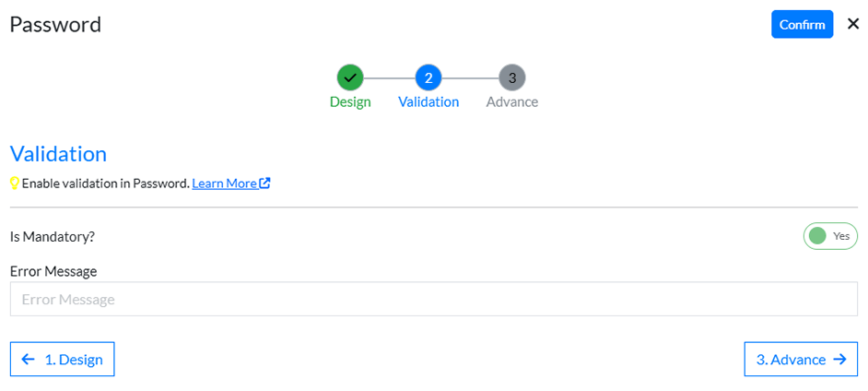868x391 pixels.
Task: Switch to the Design step label
Action: pyautogui.click(x=350, y=102)
